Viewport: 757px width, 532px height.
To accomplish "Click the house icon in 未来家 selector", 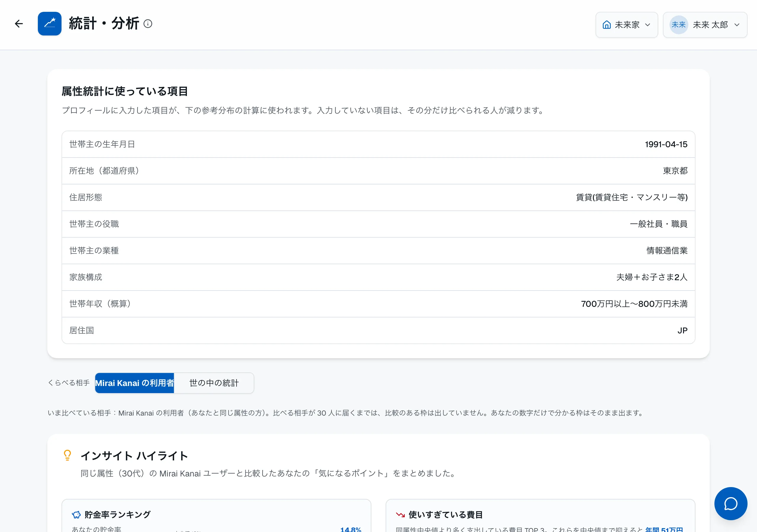I will [607, 25].
